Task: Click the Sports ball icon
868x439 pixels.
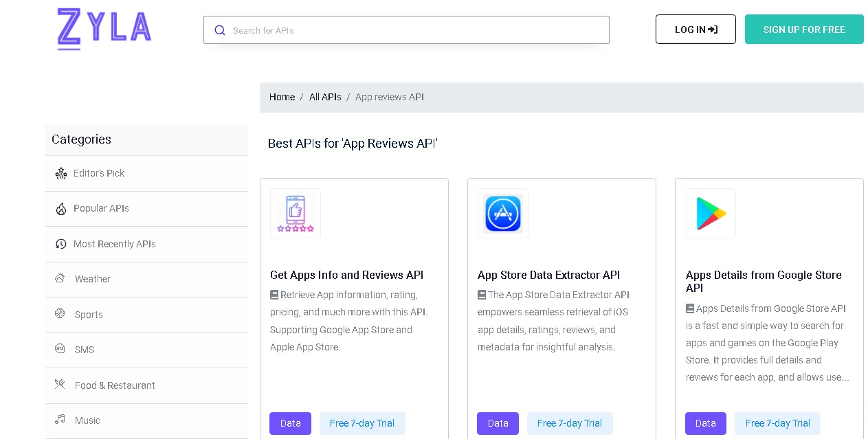Action: pos(60,314)
